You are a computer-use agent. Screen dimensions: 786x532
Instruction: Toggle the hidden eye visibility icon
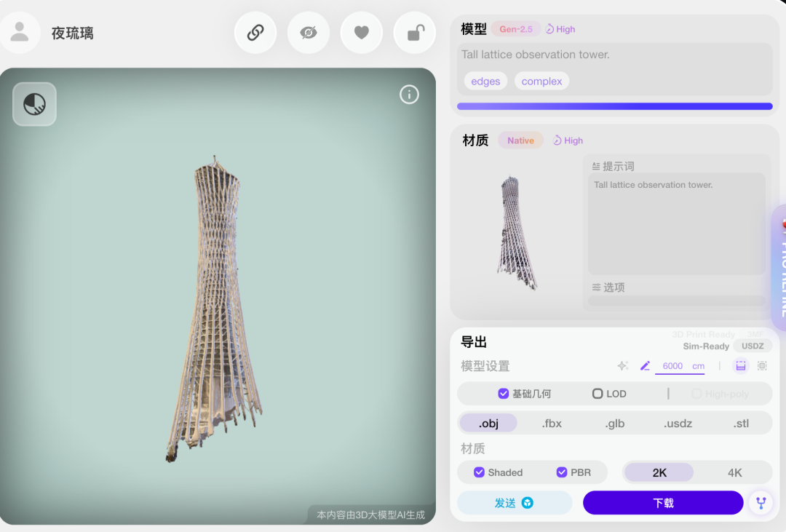pos(309,33)
